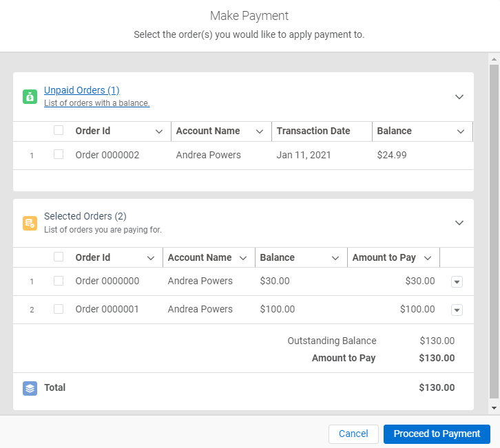Collapse the Selected Orders section chevron

pos(459,223)
